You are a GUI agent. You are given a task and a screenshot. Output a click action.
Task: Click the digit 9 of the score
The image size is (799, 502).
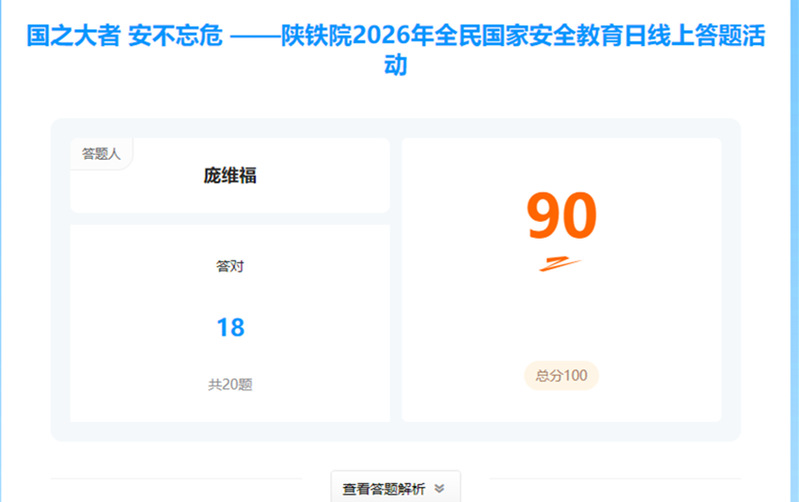click(543, 217)
